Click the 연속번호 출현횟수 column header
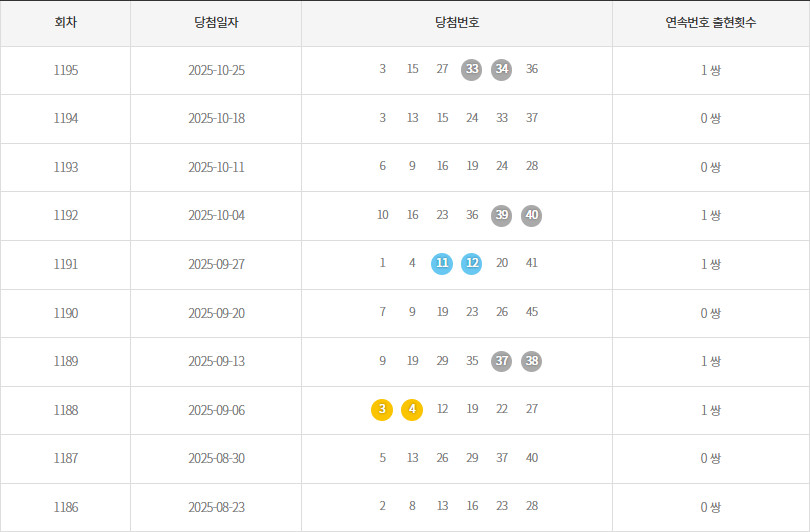 pyautogui.click(x=710, y=22)
